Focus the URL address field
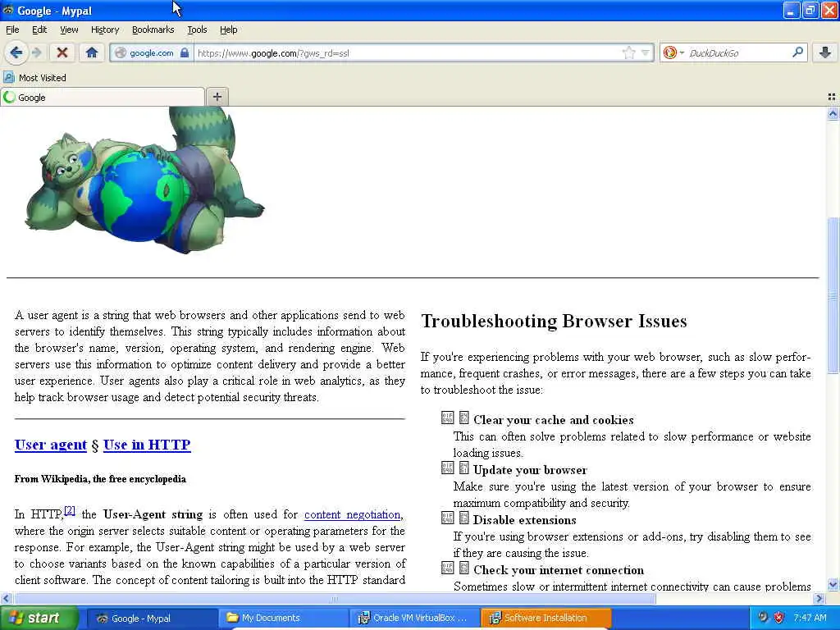This screenshot has width=840, height=630. [407, 52]
